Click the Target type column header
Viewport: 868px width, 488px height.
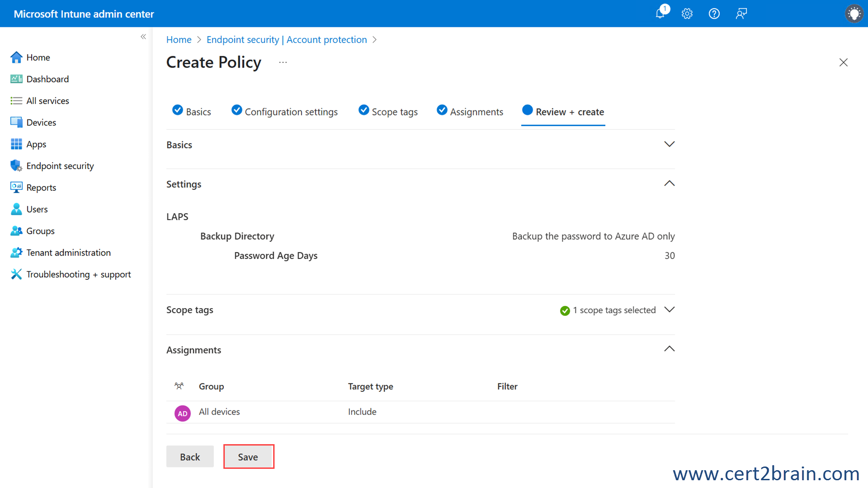pos(370,386)
